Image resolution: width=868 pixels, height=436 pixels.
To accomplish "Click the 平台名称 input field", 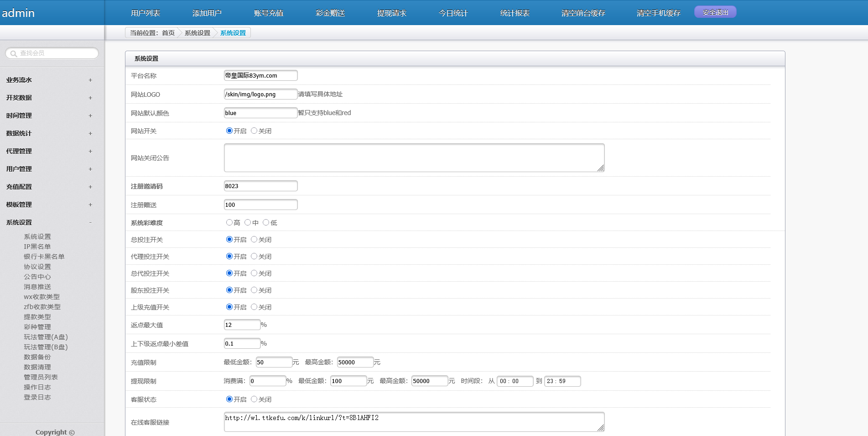I will click(x=260, y=75).
